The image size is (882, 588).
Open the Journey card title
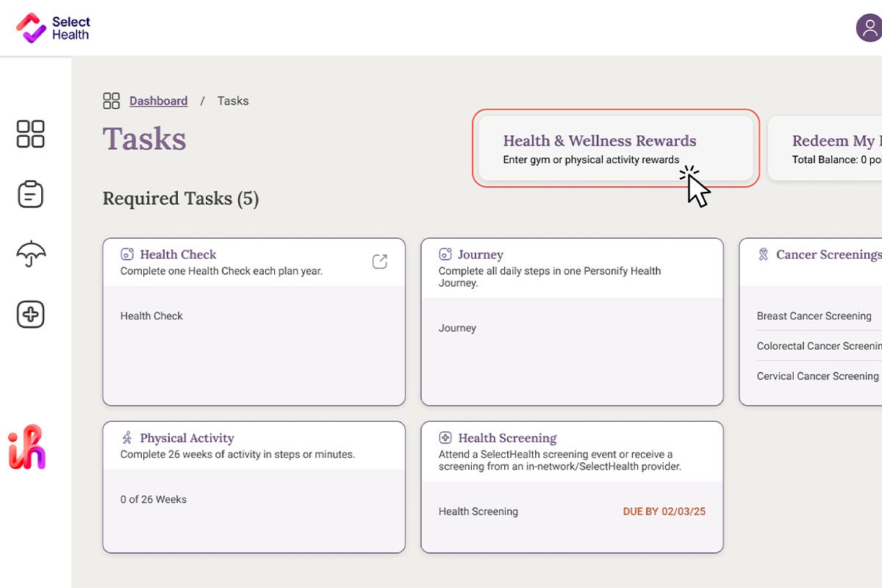click(x=481, y=254)
